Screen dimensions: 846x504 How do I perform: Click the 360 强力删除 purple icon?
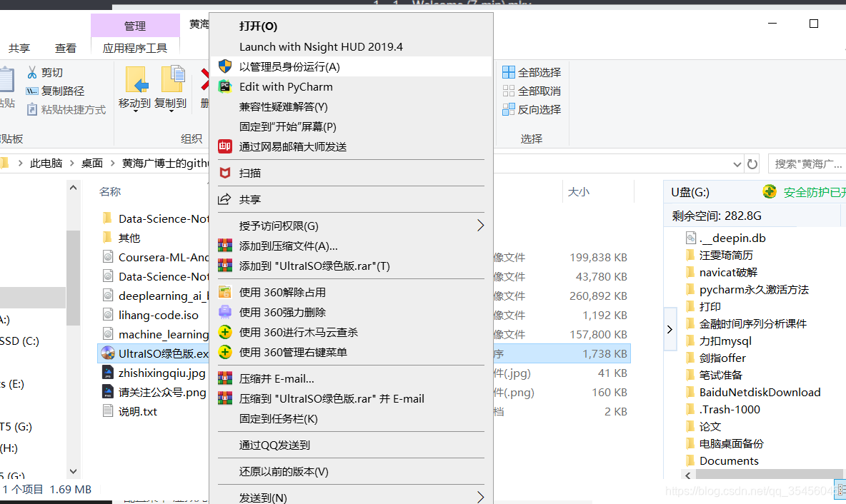point(225,312)
